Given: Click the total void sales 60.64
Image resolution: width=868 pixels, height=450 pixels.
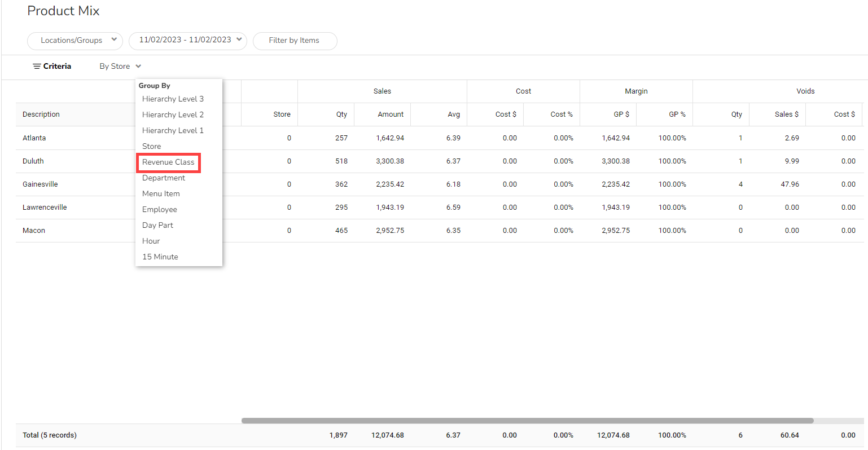Looking at the screenshot, I should [x=790, y=435].
